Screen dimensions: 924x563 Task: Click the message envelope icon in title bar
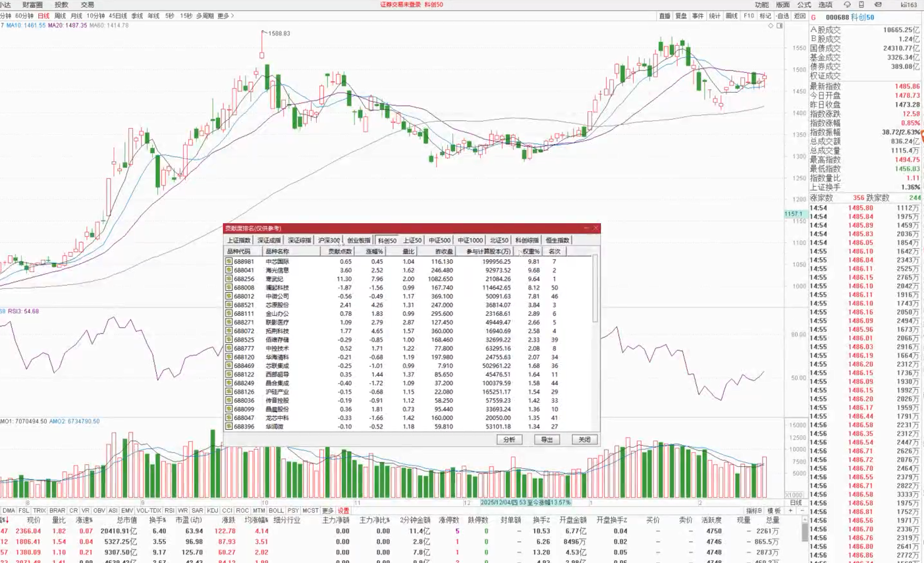point(878,5)
